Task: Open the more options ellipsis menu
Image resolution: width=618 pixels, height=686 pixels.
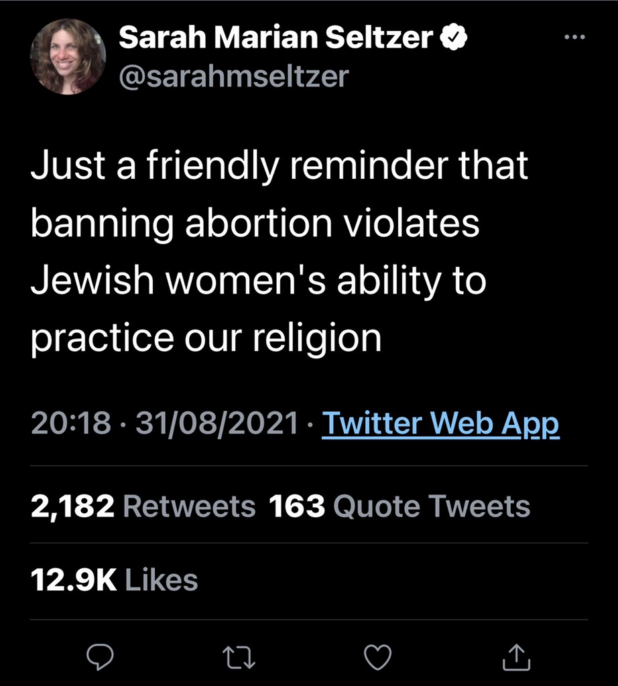Action: click(573, 36)
